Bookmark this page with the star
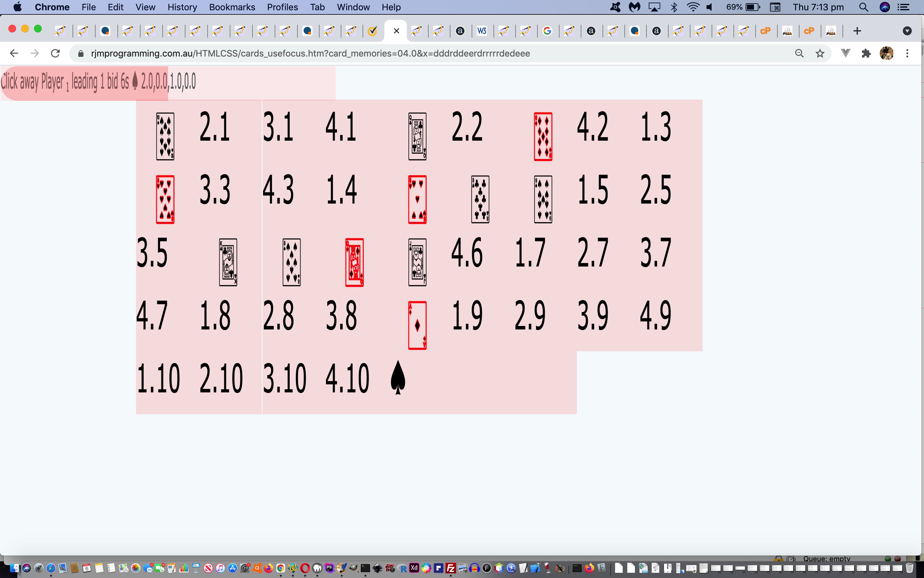The width and height of the screenshot is (924, 578). pyautogui.click(x=820, y=54)
